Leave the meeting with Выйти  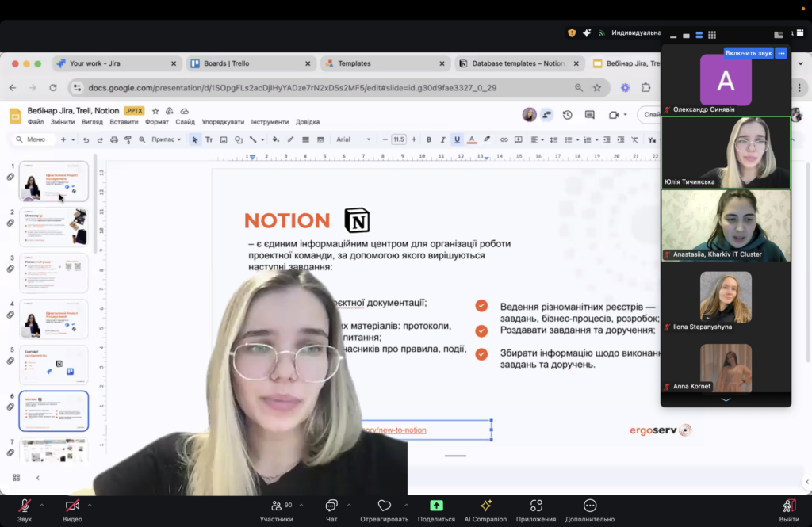[x=789, y=510]
